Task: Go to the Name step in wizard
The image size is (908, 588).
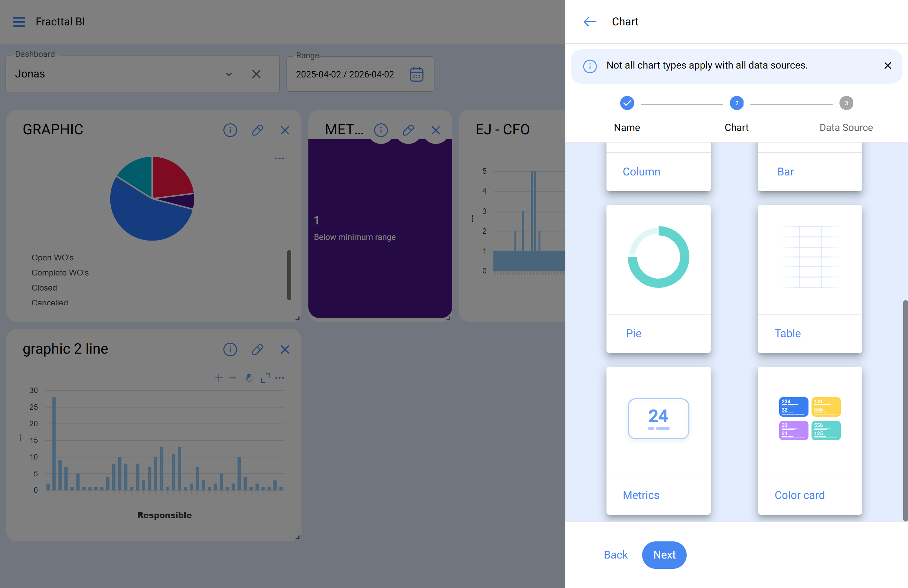Action: tap(627, 103)
